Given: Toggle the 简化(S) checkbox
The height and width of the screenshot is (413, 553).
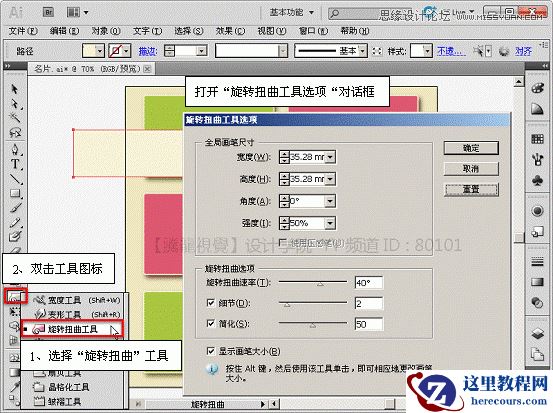Looking at the screenshot, I should (211, 323).
